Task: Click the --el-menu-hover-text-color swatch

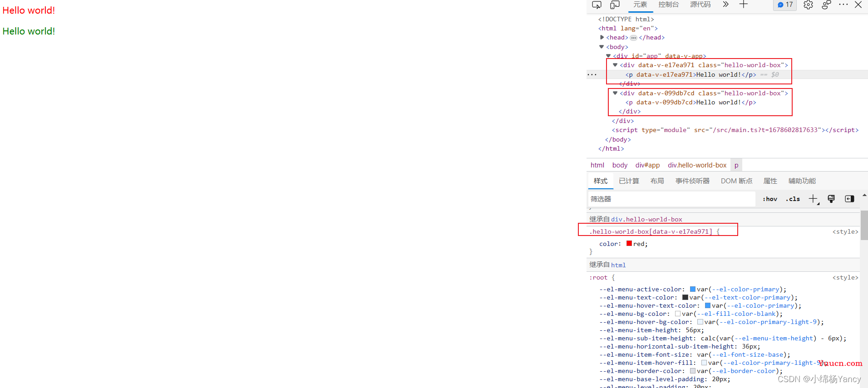Action: (x=707, y=305)
